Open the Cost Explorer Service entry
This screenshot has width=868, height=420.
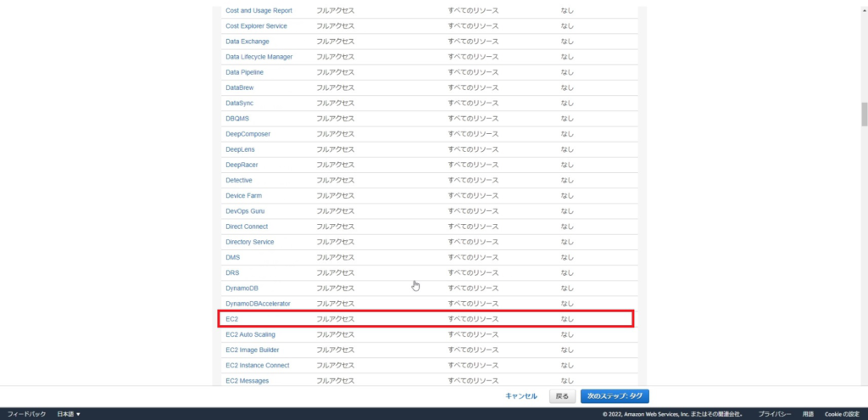pos(256,26)
